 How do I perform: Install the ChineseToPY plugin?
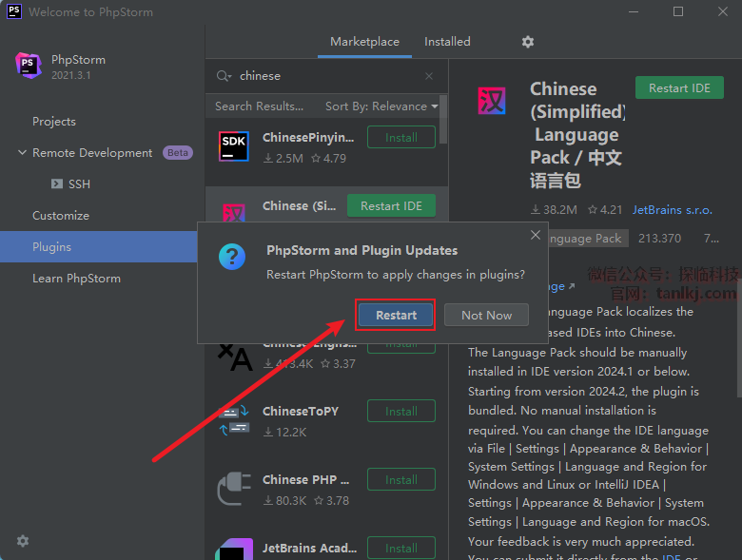tap(400, 412)
